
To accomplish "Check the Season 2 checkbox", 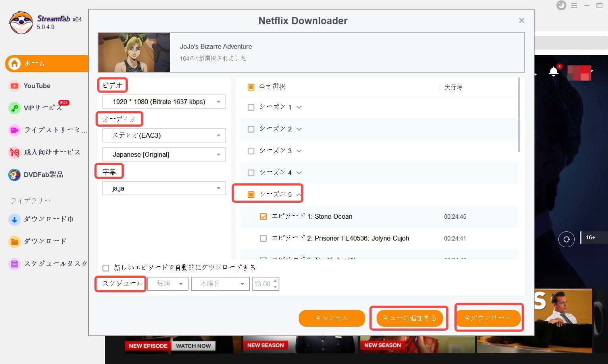I will (251, 129).
